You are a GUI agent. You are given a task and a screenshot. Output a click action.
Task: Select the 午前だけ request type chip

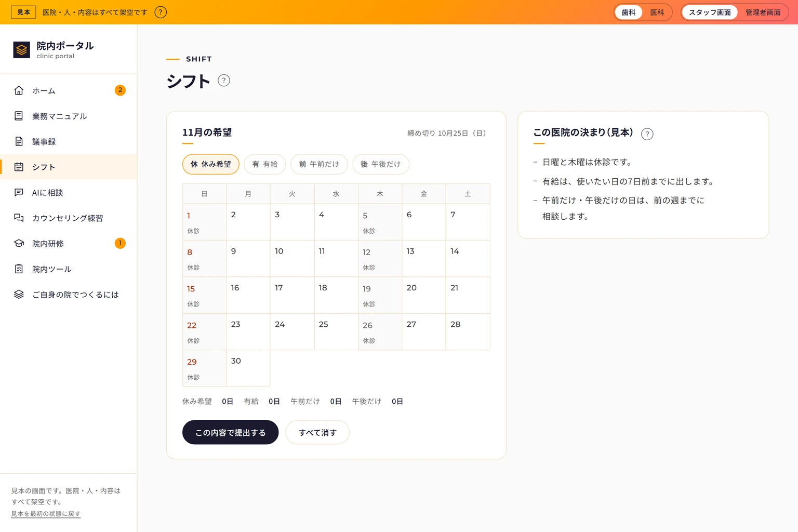click(x=319, y=164)
